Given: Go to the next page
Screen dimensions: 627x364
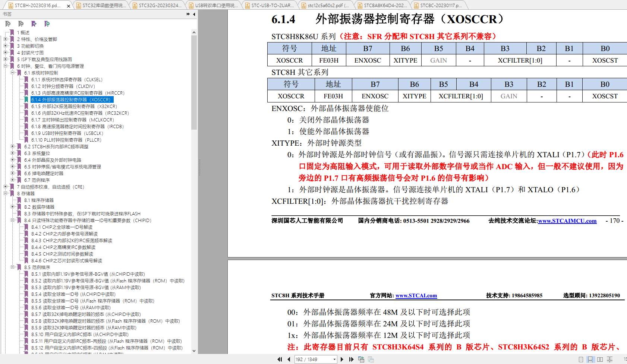Looking at the screenshot, I should (x=342, y=359).
